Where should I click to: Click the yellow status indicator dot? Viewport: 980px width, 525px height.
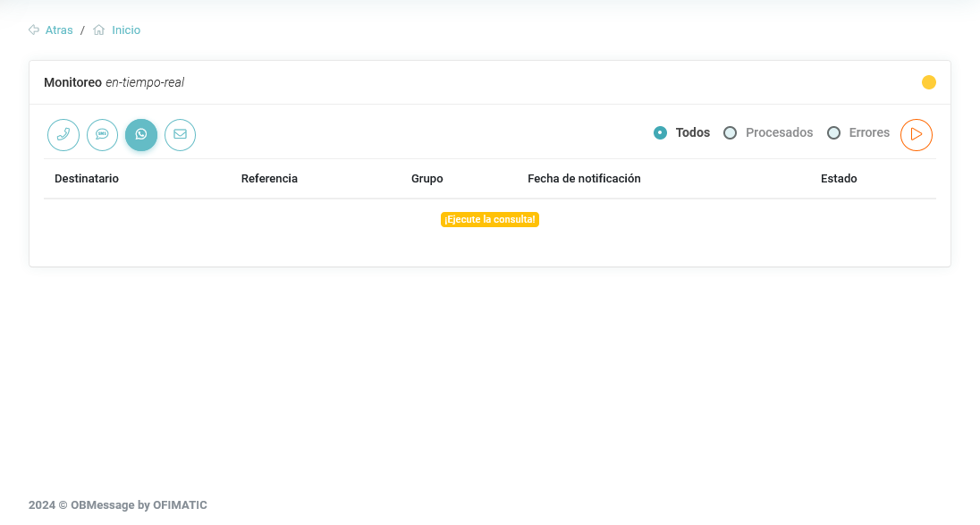click(x=928, y=82)
